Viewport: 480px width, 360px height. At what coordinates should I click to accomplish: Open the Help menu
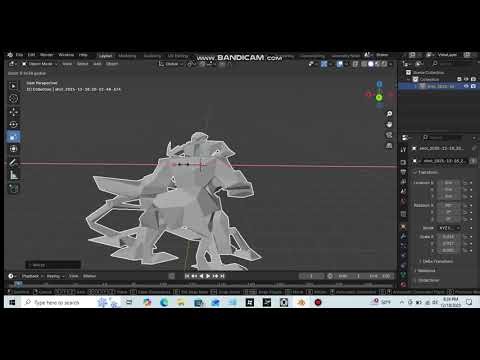pyautogui.click(x=83, y=55)
